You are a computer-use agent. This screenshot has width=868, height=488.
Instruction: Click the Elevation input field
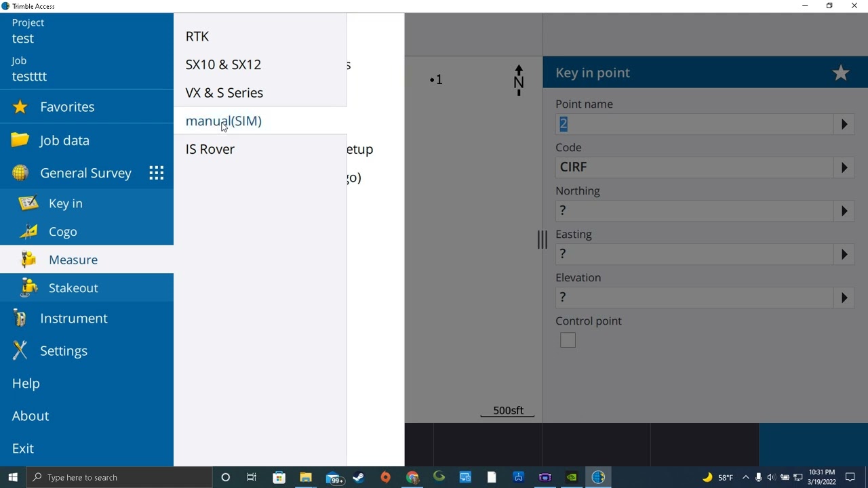[694, 298]
